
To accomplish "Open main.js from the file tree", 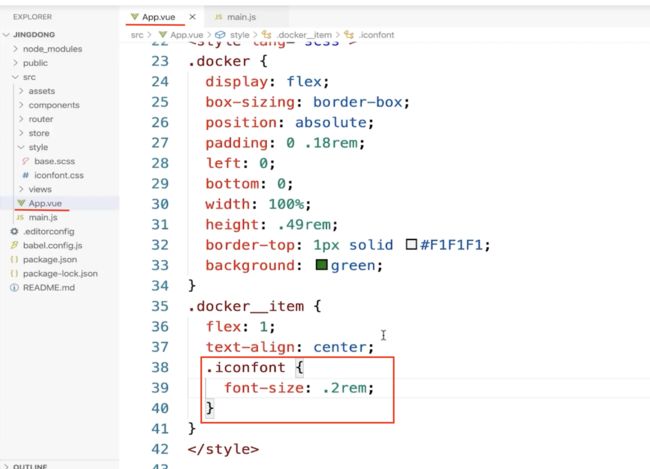I will tap(43, 217).
